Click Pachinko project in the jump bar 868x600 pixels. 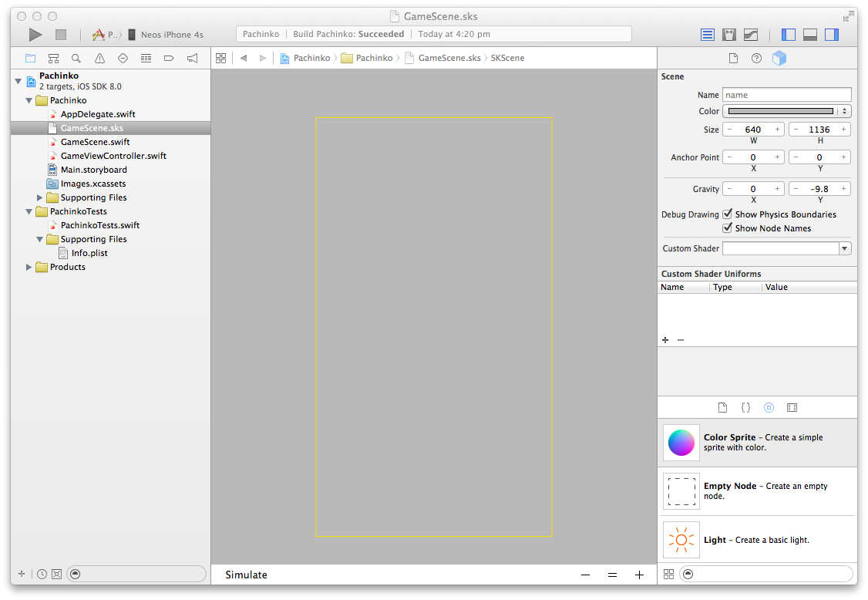[x=306, y=58]
